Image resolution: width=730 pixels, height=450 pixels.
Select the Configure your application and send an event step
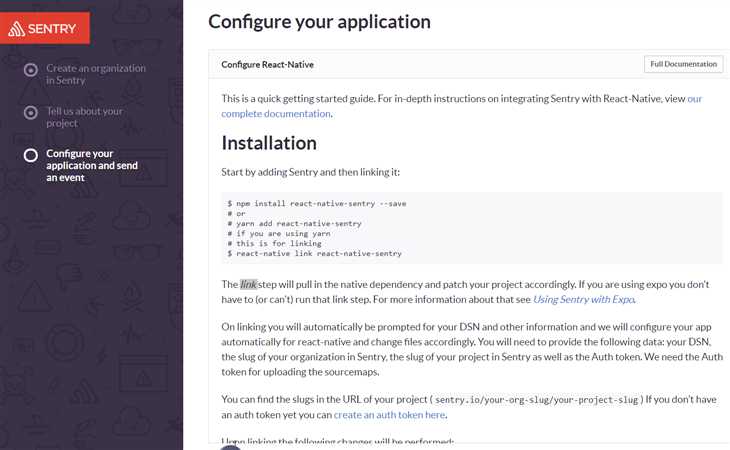[x=92, y=166]
